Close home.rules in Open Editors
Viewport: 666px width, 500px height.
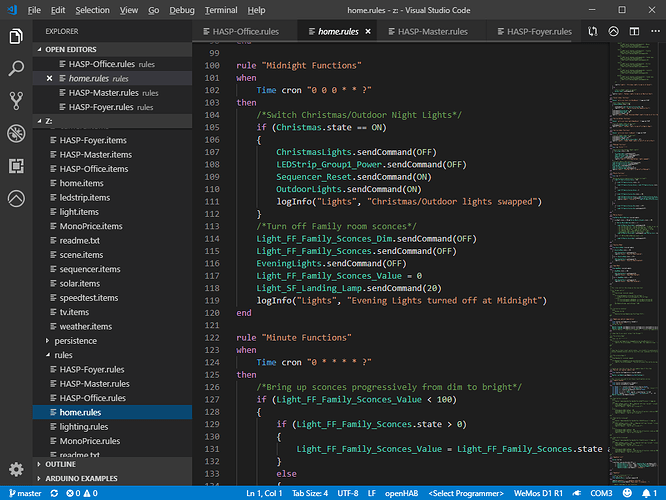click(49, 78)
